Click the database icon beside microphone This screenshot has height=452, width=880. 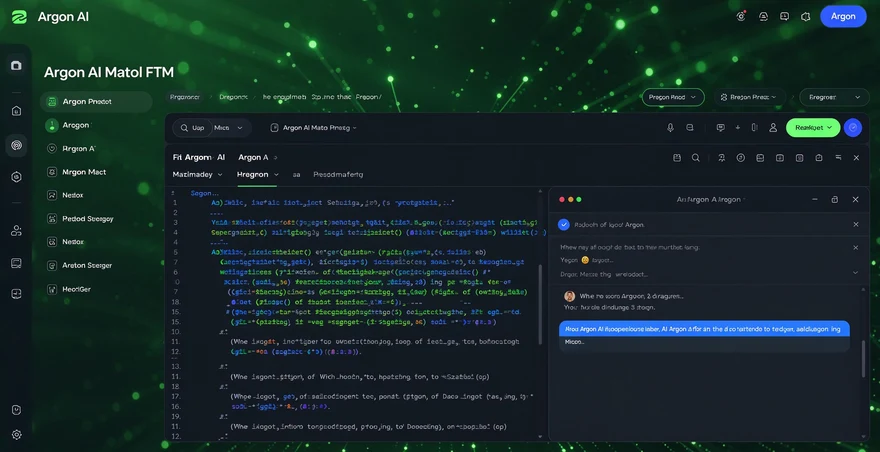click(690, 127)
